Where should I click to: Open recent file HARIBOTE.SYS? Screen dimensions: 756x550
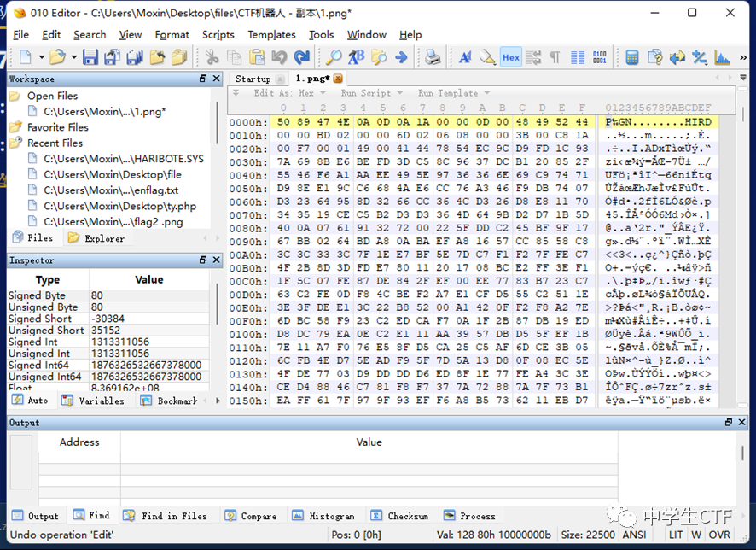[124, 159]
